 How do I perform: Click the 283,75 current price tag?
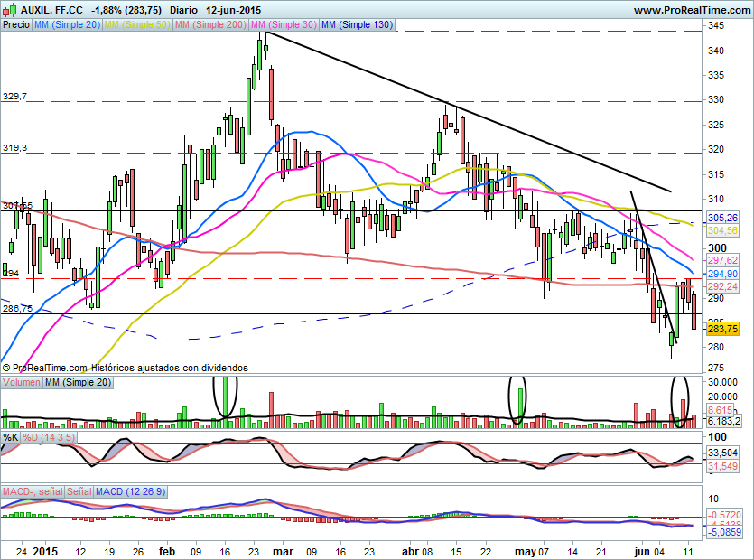(722, 329)
